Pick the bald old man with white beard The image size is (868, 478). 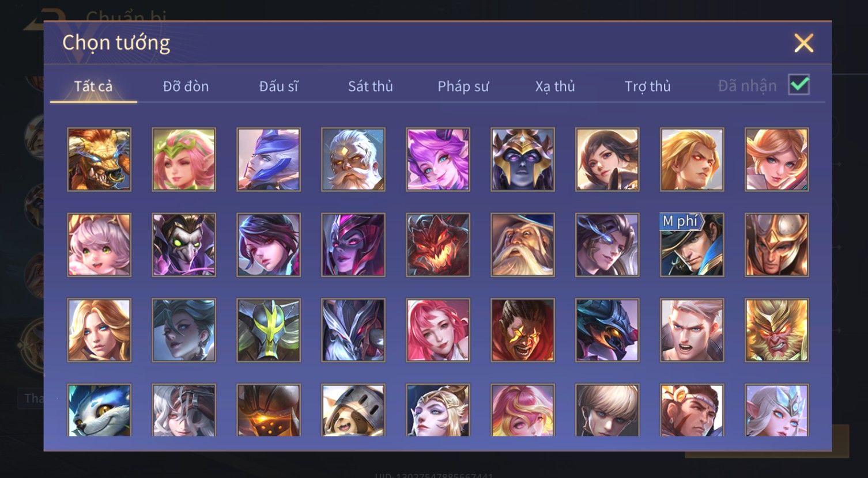click(x=353, y=160)
